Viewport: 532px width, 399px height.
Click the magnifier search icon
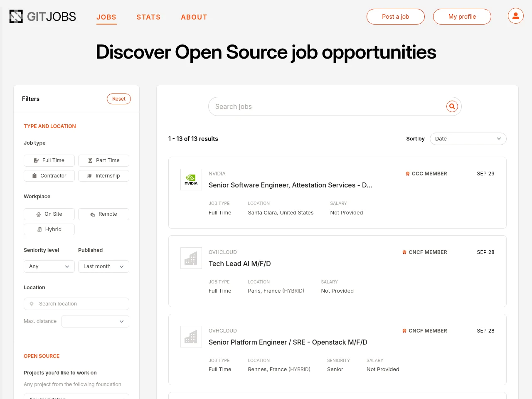tap(452, 106)
